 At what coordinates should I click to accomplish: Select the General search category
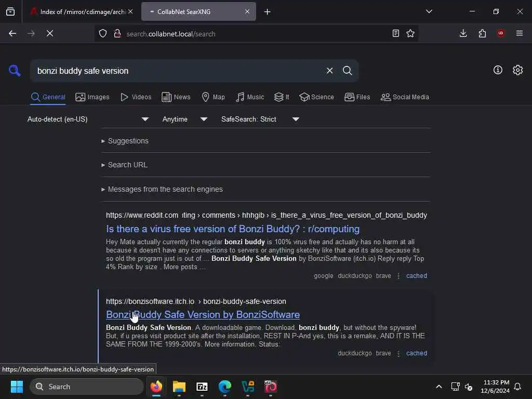tap(48, 97)
